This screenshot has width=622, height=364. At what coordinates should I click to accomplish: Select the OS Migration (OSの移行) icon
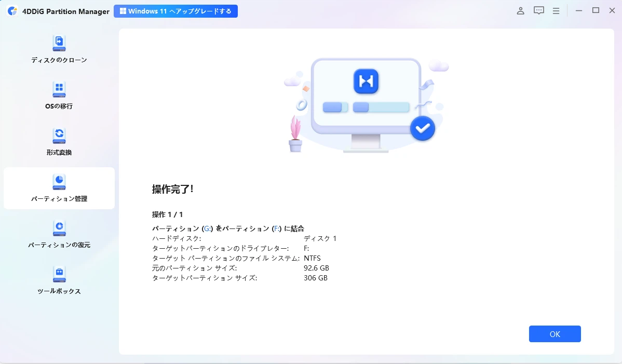pos(59,90)
